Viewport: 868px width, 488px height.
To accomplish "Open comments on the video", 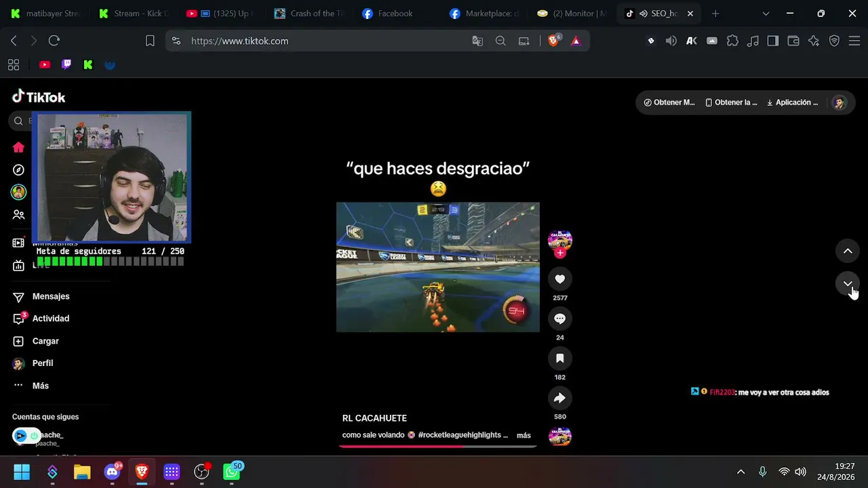I will tap(559, 319).
